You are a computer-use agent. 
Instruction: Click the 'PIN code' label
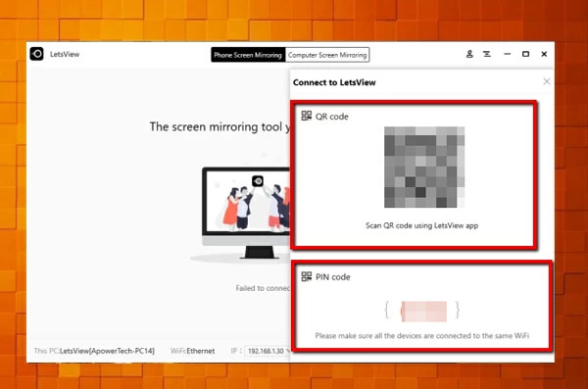pos(333,277)
